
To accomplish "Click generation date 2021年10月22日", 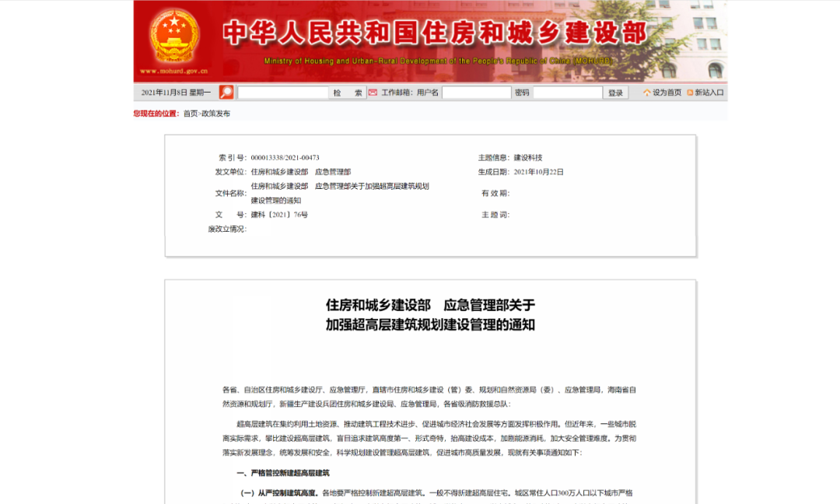I will click(538, 172).
